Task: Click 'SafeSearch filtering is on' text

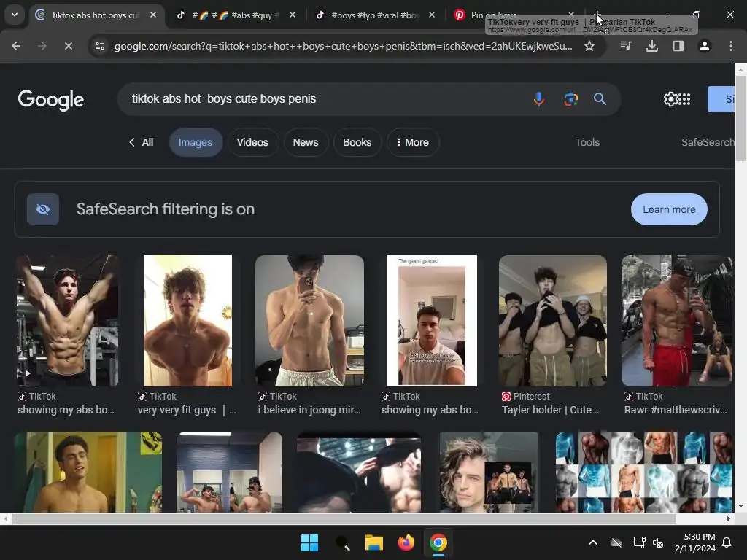Action: coord(166,209)
